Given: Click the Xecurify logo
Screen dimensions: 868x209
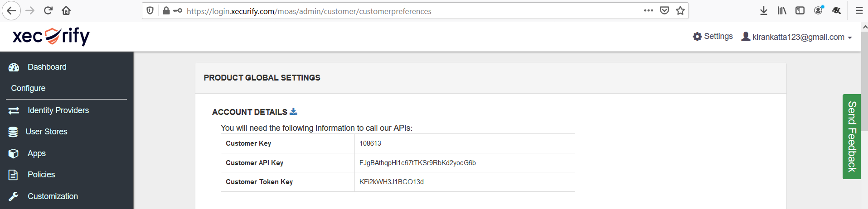Looking at the screenshot, I should coord(51,36).
